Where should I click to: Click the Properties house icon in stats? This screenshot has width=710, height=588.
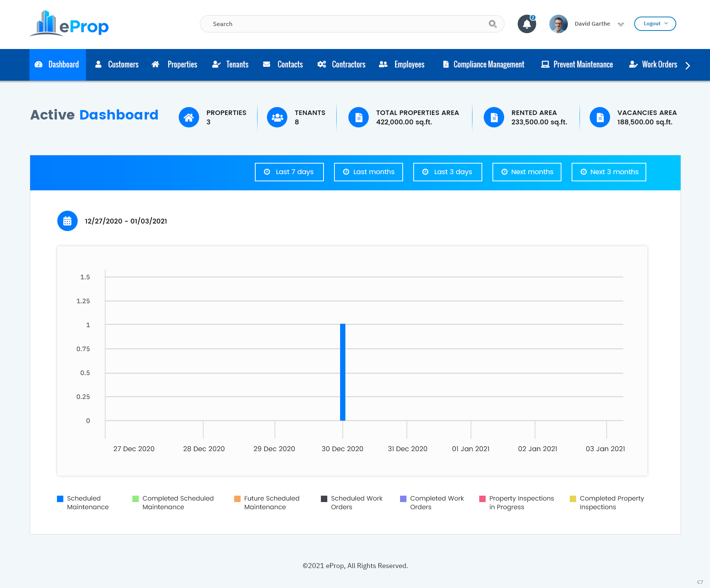click(189, 118)
